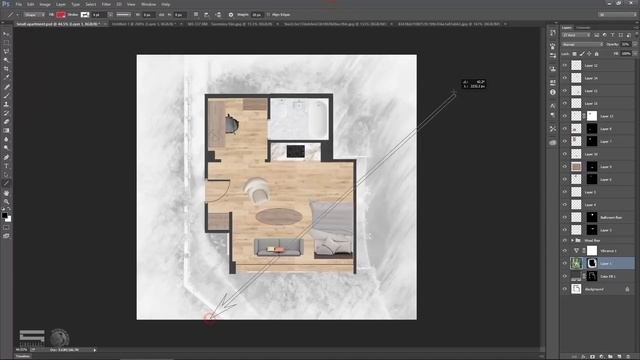This screenshot has width=640, height=360.
Task: Lock layer position in Layers panel
Action: [x=589, y=53]
